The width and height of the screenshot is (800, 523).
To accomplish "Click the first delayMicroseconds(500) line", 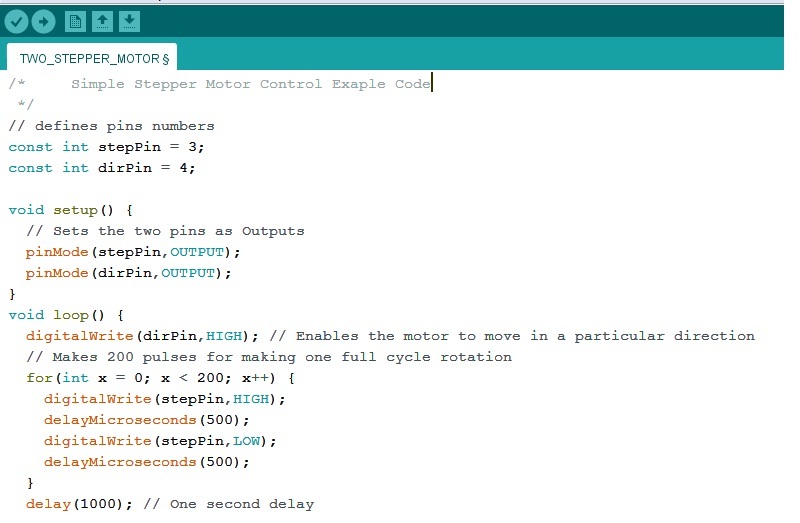I will click(x=146, y=420).
